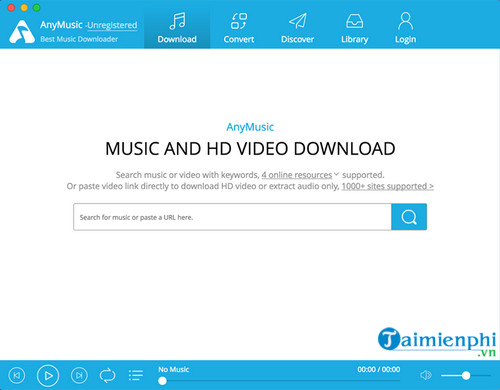Screen dimensions: 500x390
Task: Click the volume slider knob
Action: click(x=466, y=376)
